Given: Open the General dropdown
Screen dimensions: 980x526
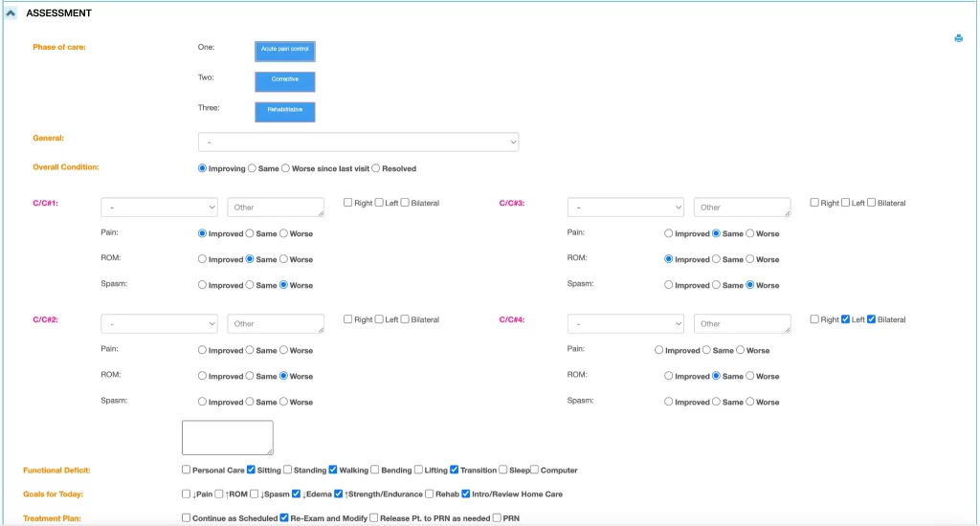Looking at the screenshot, I should point(358,142).
